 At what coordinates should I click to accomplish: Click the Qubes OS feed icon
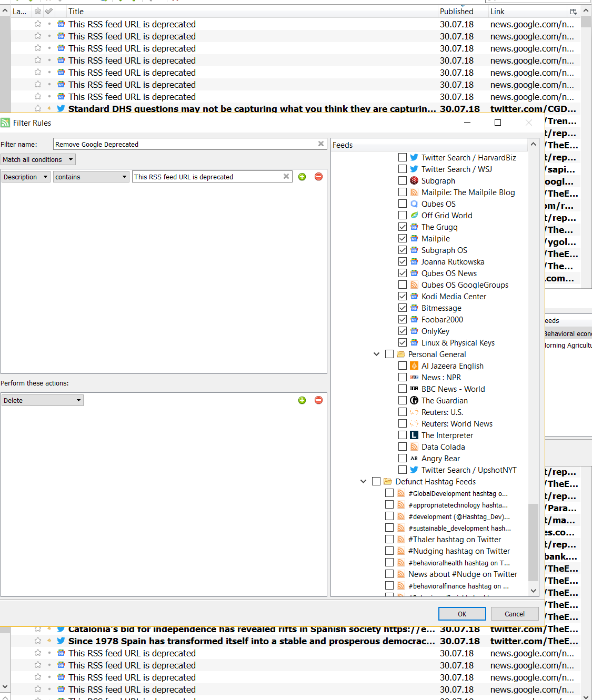tap(414, 204)
